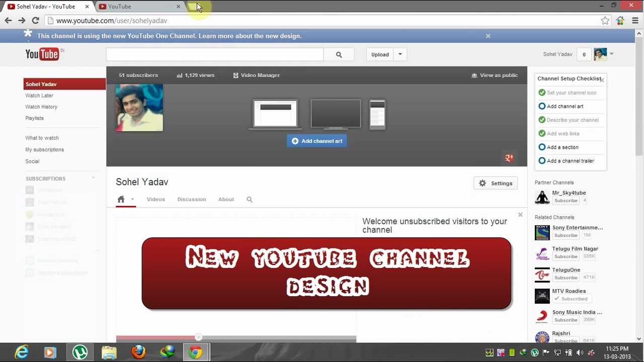Check off 'Add a section' in the checklist
The width and height of the screenshot is (644, 362).
tap(542, 147)
